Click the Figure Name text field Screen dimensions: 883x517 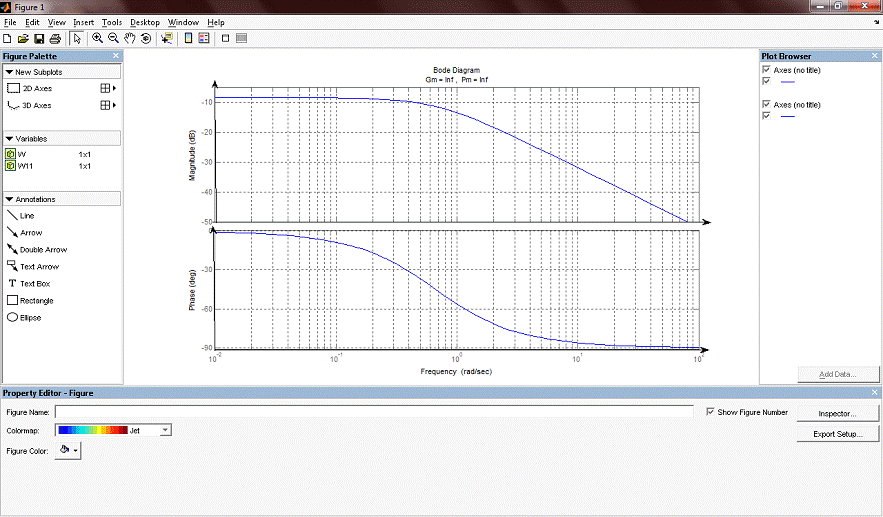(x=374, y=412)
